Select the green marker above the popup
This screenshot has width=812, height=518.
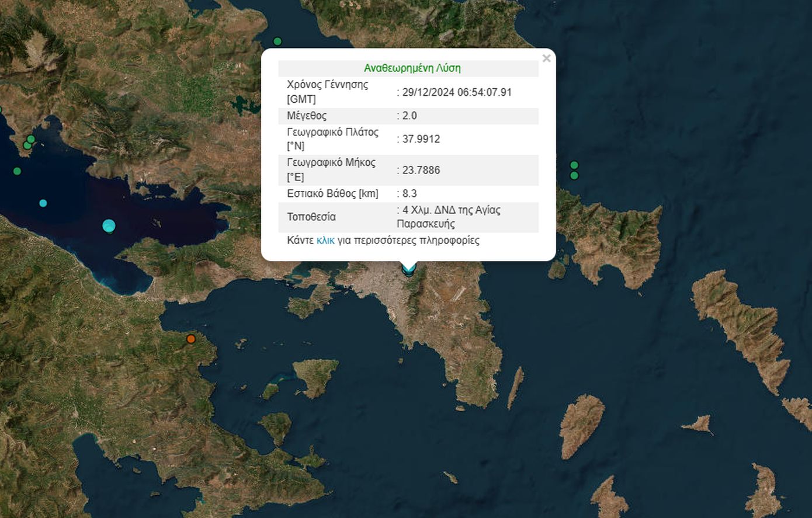(277, 41)
